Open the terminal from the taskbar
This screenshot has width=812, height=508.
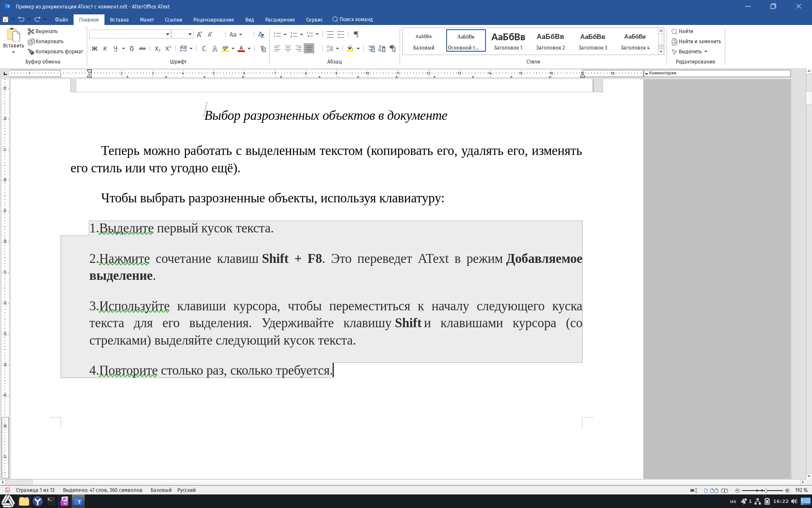[x=51, y=501]
